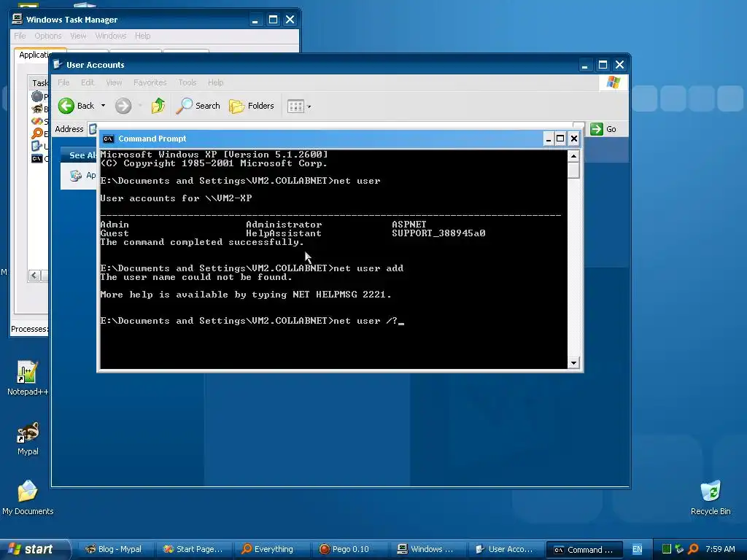Switch to Pego 0.10 taskbar button
This screenshot has height=560, width=747.
(x=351, y=549)
